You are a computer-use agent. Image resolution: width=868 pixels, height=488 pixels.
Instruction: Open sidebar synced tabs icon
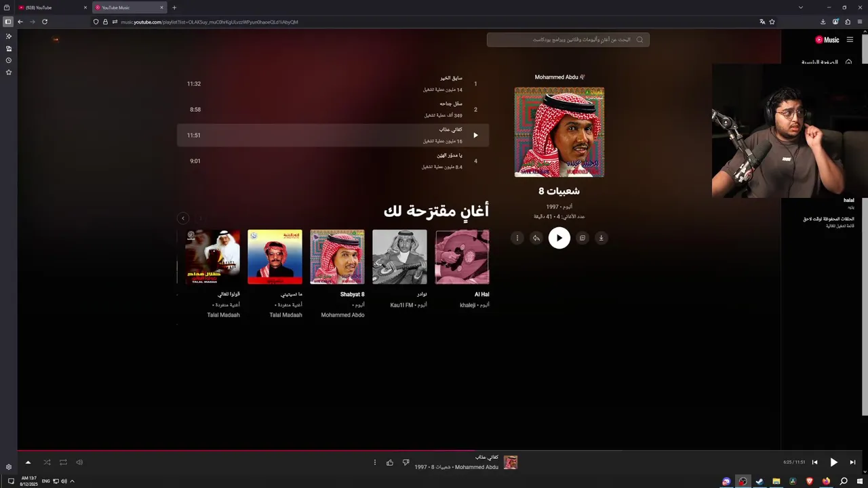coord(8,49)
